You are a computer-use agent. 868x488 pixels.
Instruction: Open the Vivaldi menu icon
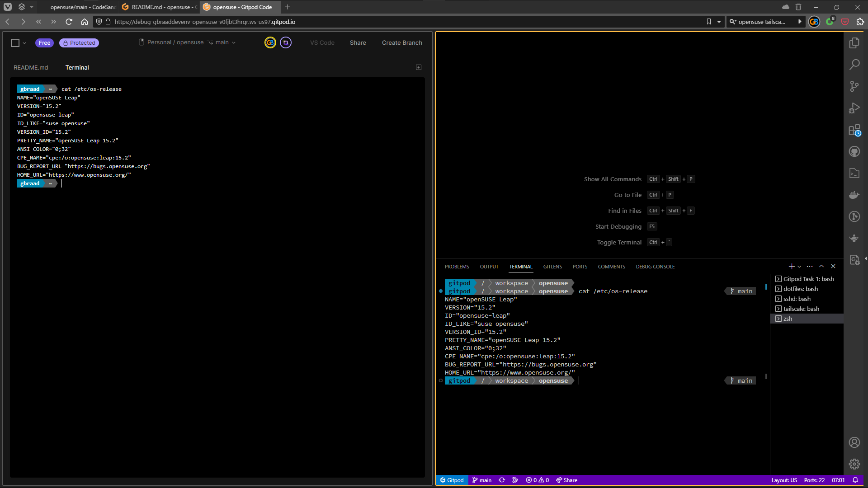(x=8, y=7)
